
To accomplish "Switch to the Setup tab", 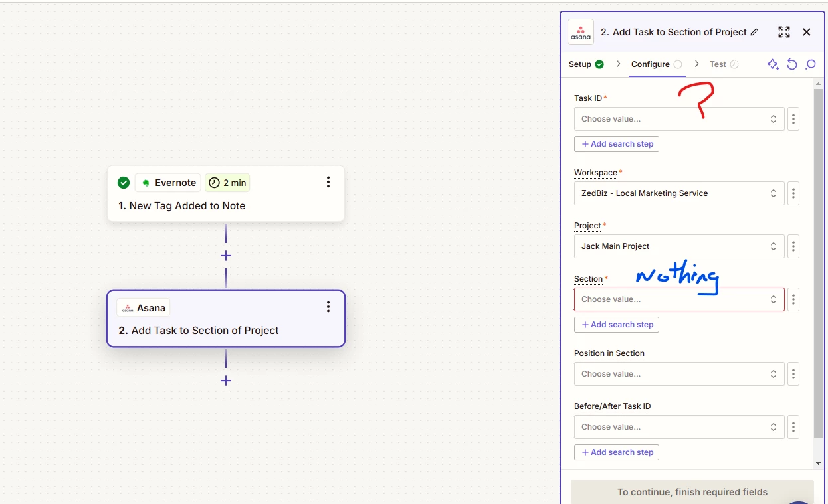I will 586,64.
